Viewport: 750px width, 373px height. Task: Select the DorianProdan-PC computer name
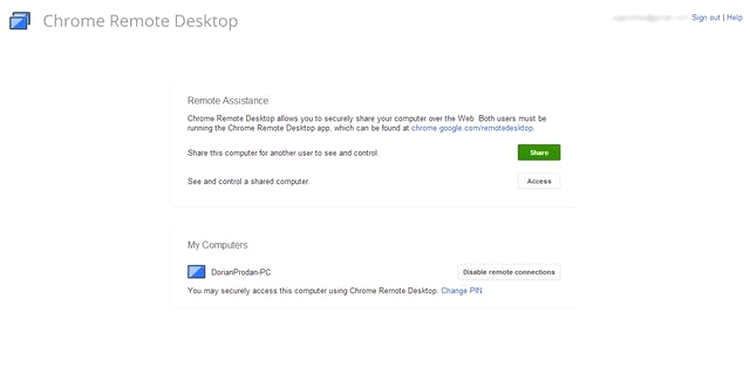click(x=241, y=273)
